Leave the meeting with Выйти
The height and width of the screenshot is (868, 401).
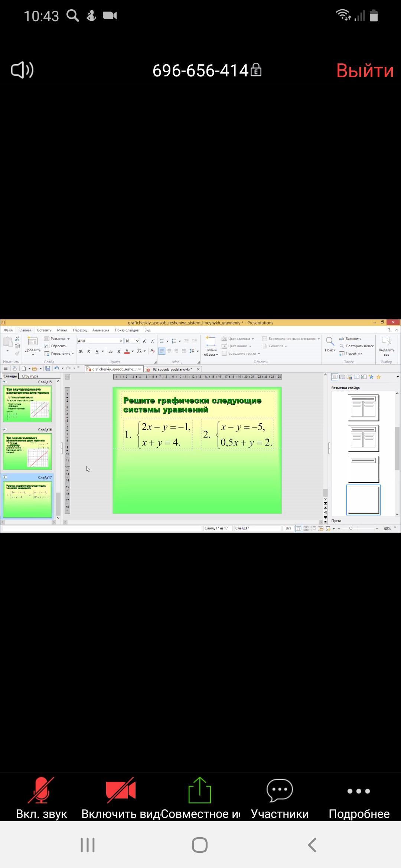tap(365, 70)
